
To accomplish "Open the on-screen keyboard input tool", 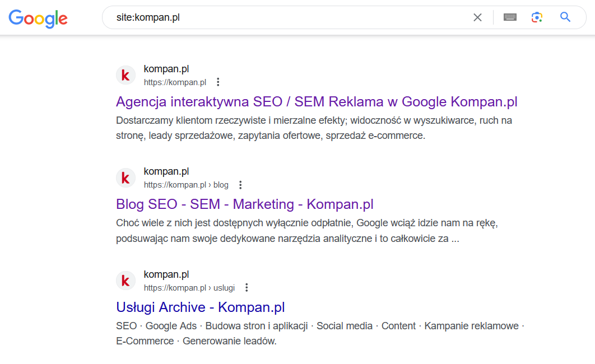I will click(x=510, y=17).
